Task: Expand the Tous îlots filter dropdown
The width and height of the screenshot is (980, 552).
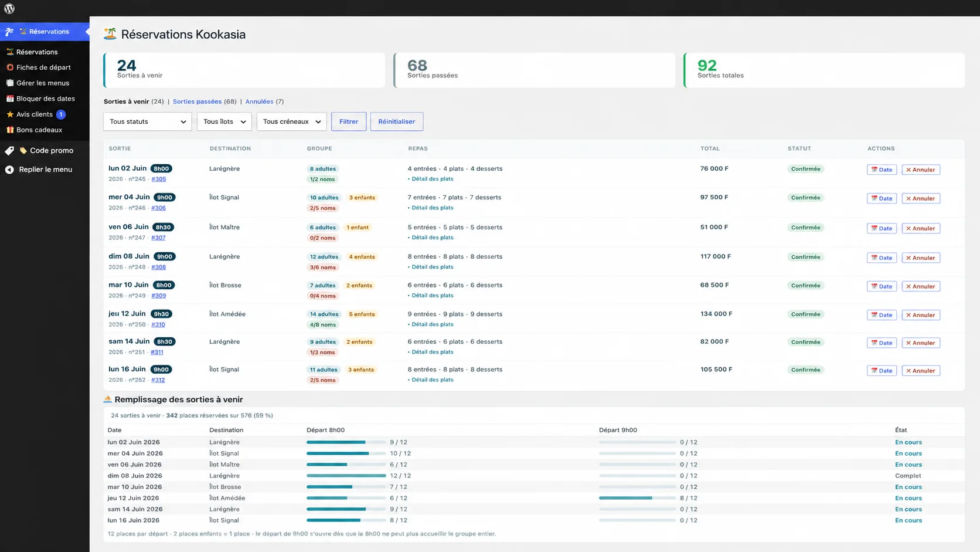Action: [224, 121]
